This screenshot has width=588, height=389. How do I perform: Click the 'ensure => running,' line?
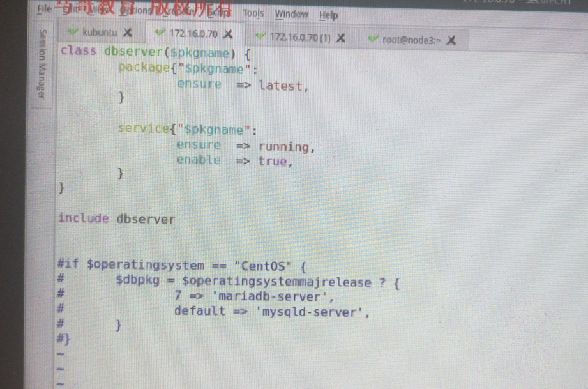tap(246, 146)
